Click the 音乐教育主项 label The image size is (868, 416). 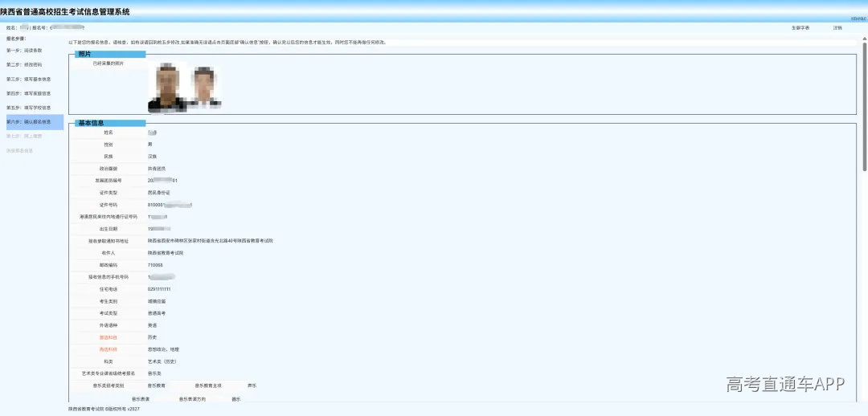208,385
